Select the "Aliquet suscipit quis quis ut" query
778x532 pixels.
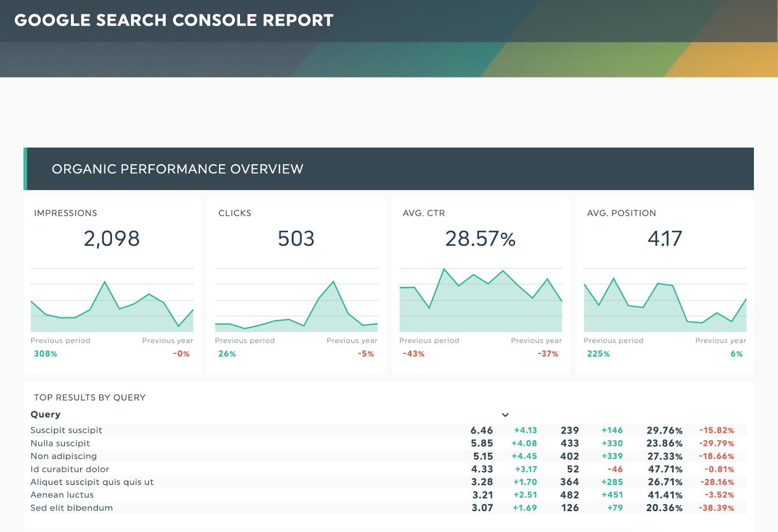[x=92, y=482]
